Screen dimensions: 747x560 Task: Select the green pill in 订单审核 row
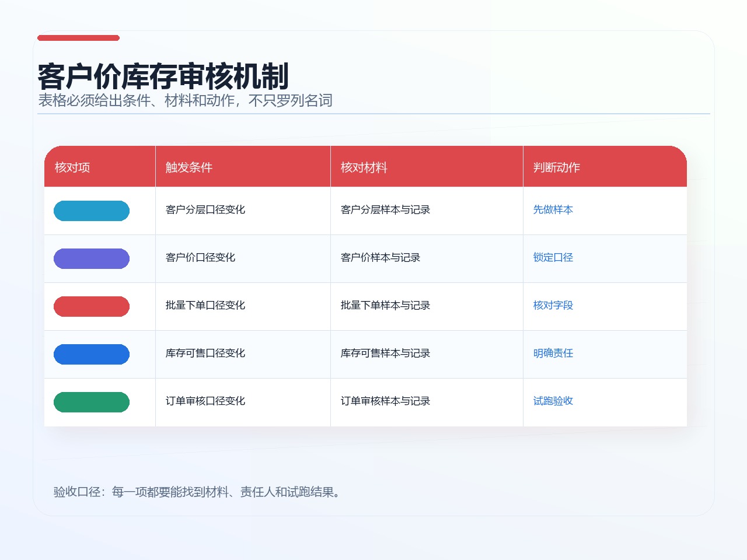coord(92,402)
